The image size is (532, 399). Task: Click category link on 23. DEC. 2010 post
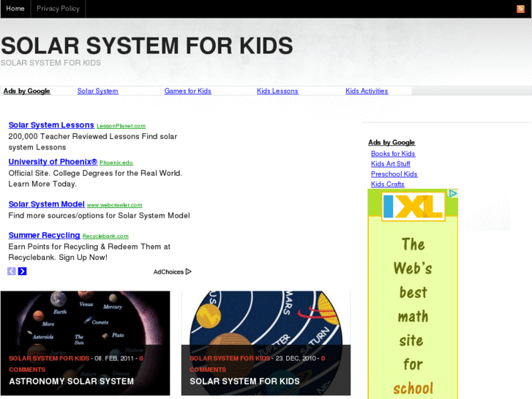click(230, 359)
